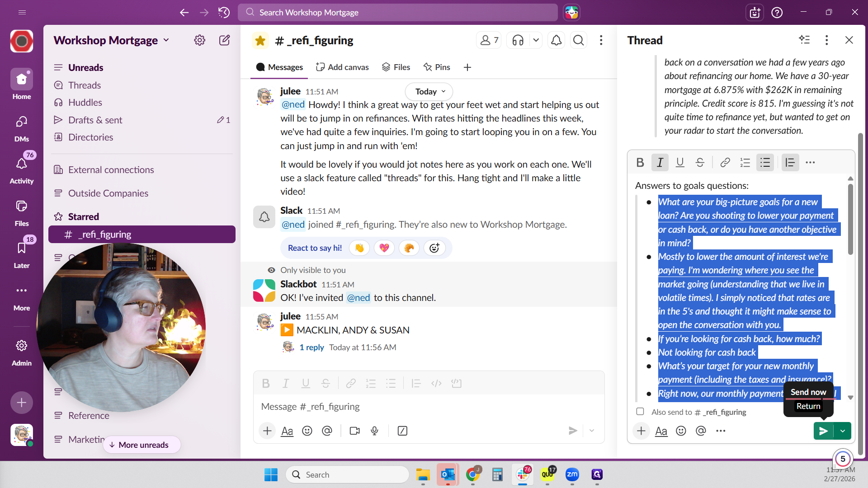Open the Today date dropdown
Screen dimensions: 868x488
429,91
